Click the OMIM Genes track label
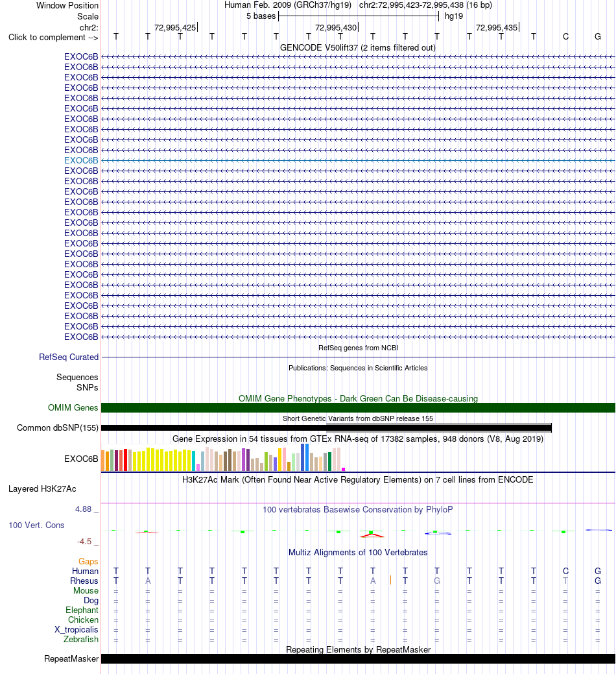This screenshot has width=616, height=674. [x=73, y=407]
